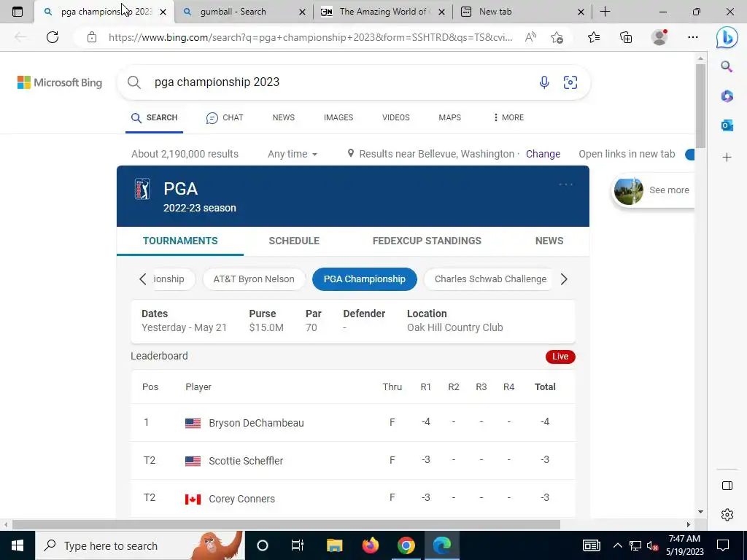Click Bryson DeChambeau player name
The image size is (747, 560).
click(256, 423)
